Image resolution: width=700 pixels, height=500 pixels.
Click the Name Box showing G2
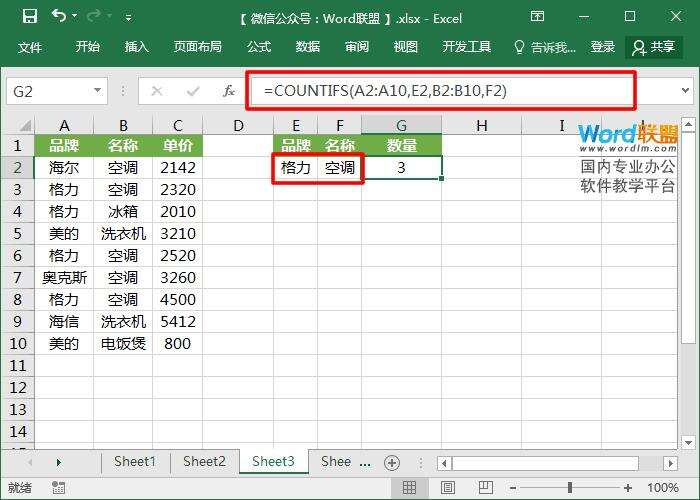pyautogui.click(x=48, y=92)
